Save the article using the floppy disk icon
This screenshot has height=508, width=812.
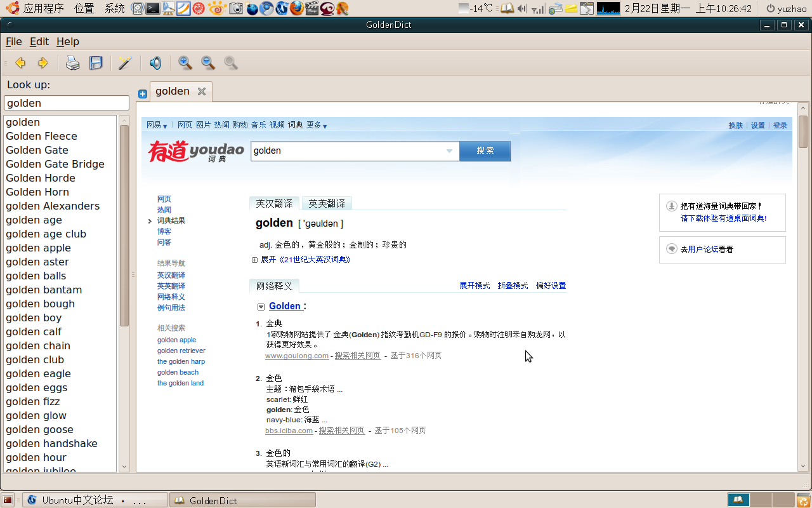coord(96,63)
